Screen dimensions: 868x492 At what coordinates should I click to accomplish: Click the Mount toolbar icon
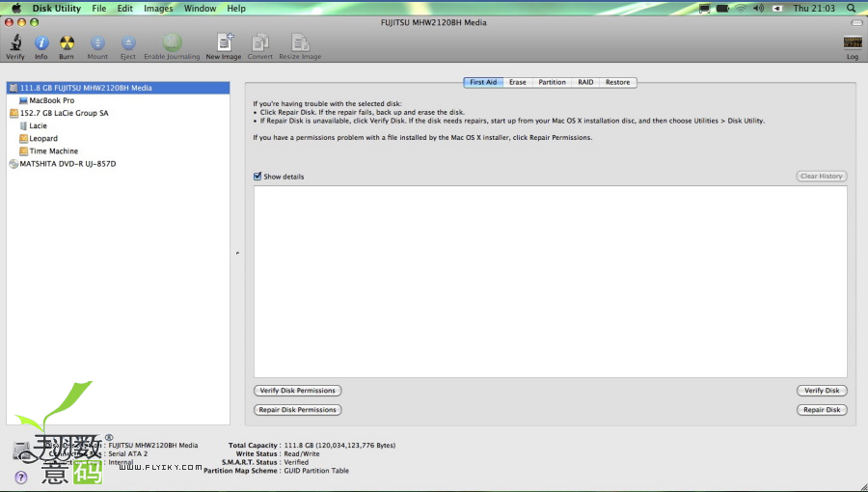[x=97, y=42]
